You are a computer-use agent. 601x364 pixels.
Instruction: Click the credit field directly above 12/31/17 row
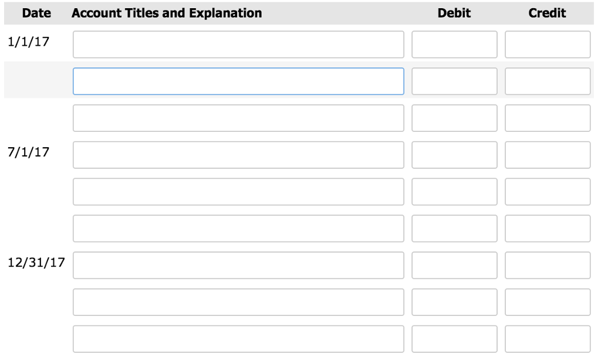point(547,229)
